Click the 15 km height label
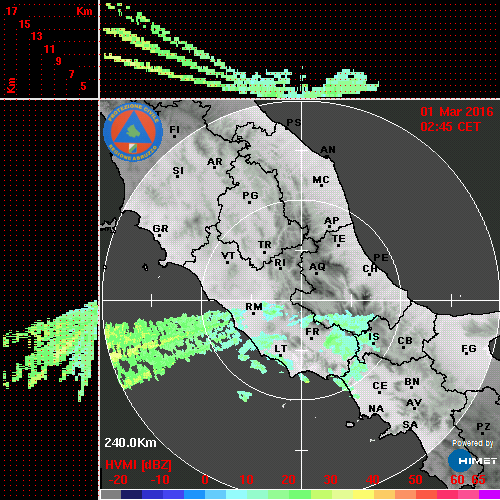Image resolution: width=500 pixels, height=500 pixels. [x=24, y=24]
